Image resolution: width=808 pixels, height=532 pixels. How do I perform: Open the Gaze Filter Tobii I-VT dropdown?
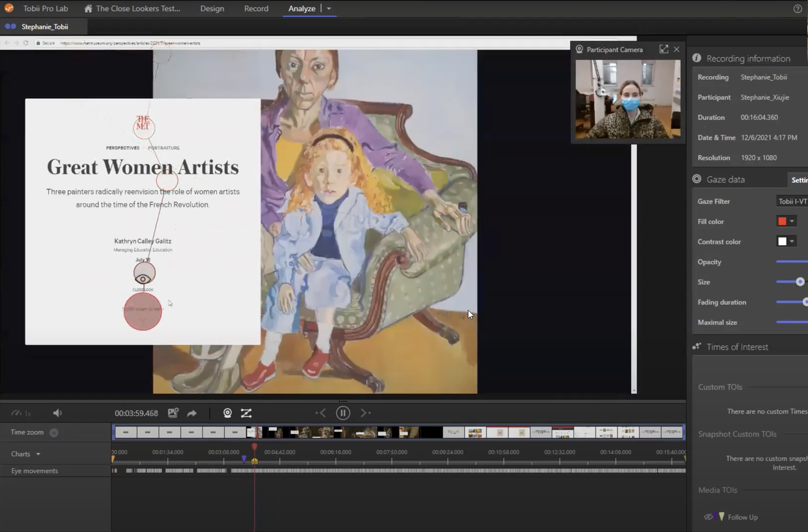click(792, 201)
